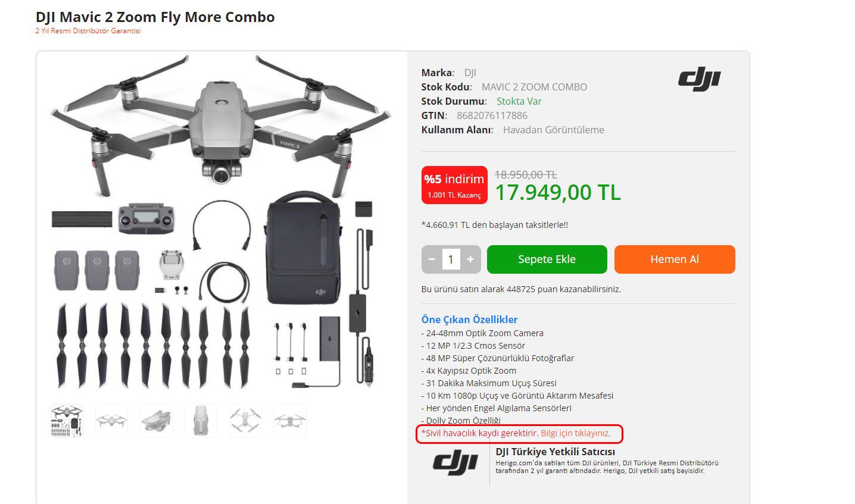Click the DJI brand name link
Viewport: 855px width, 504px height.
coord(470,73)
